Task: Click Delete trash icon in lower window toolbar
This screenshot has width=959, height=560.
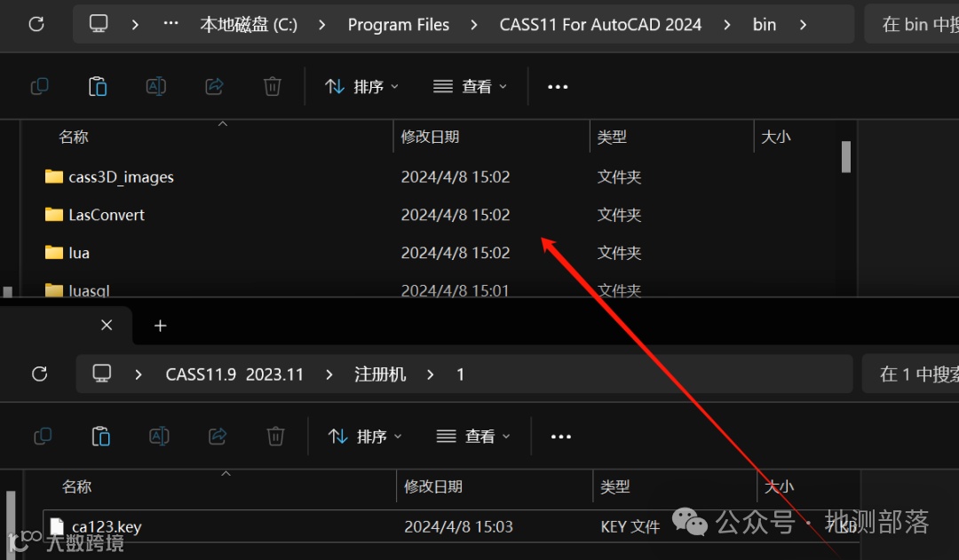Action: pos(275,436)
